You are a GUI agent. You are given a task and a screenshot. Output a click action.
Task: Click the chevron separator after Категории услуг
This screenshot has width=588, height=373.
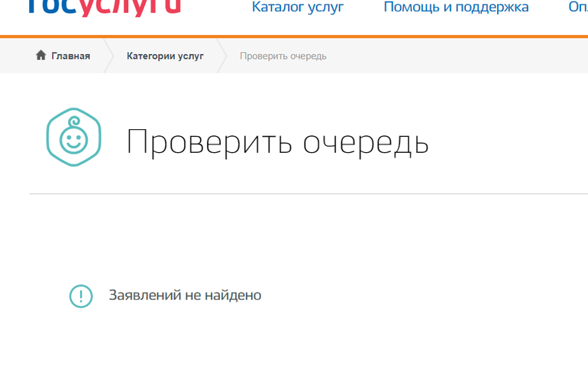(221, 56)
